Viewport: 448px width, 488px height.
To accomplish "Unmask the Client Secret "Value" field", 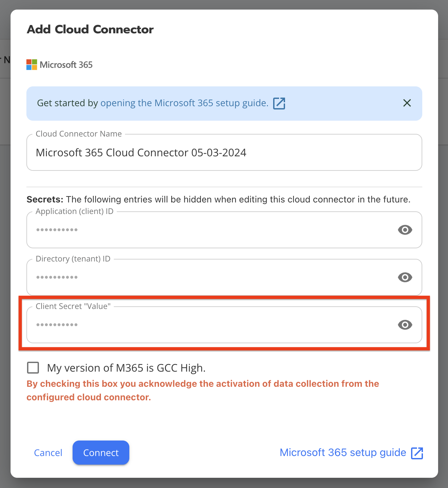I will [x=405, y=325].
